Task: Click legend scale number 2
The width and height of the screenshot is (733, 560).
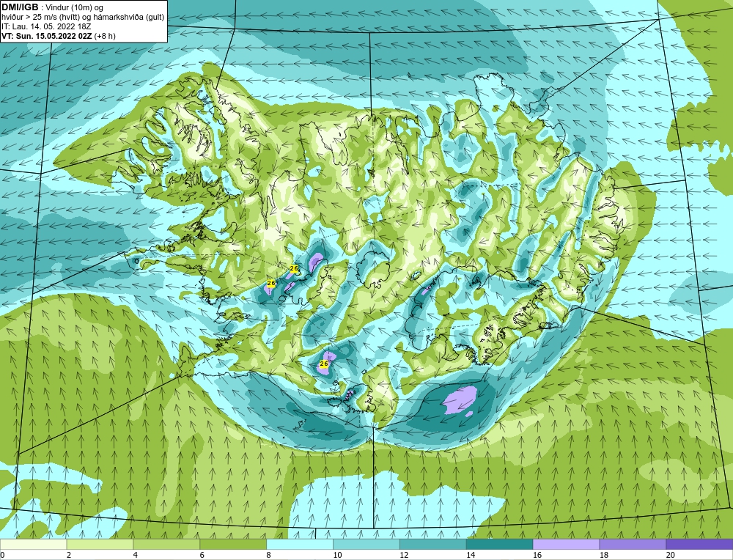Action: click(x=69, y=555)
